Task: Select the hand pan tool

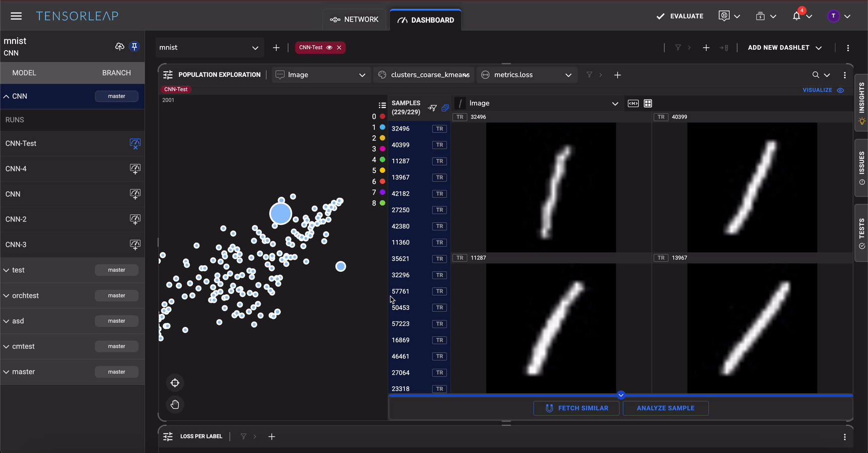Action: (x=175, y=405)
